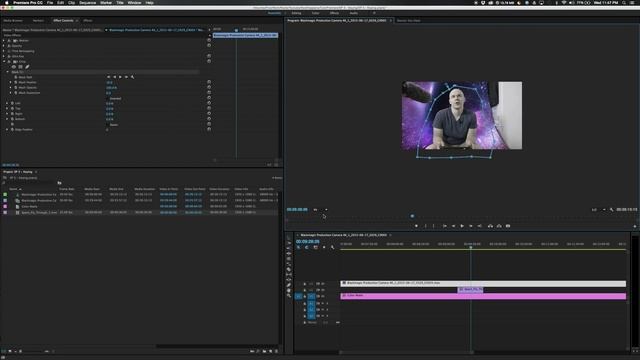
Task: Open mask tracking method wrench settings
Action: tap(132, 77)
